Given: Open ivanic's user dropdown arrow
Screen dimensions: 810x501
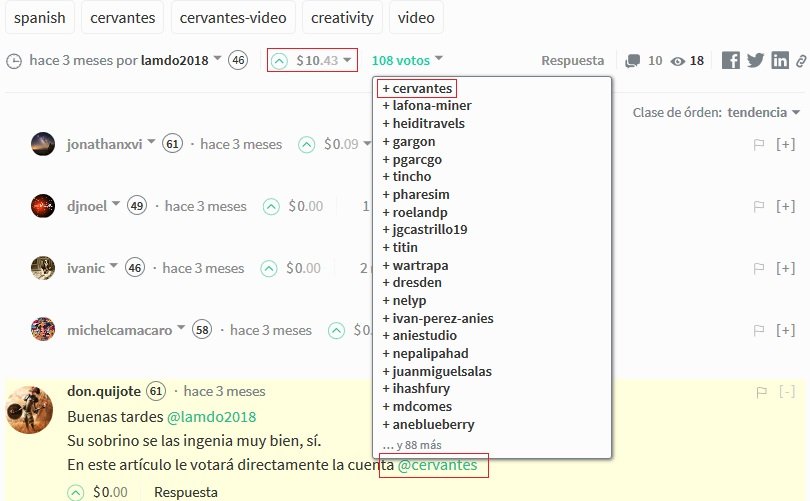Looking at the screenshot, I should [x=113, y=265].
